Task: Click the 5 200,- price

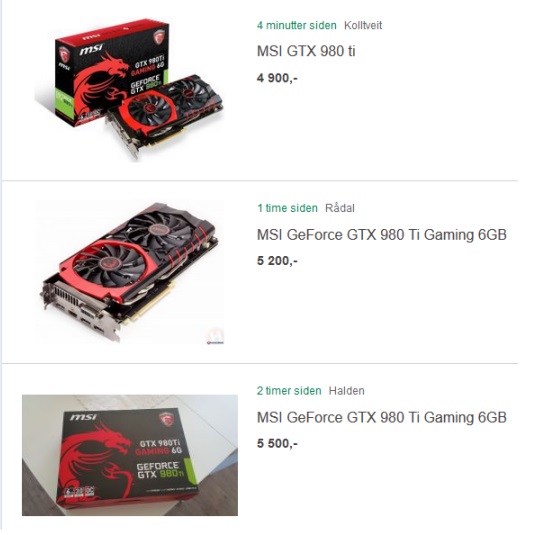Action: click(x=277, y=261)
